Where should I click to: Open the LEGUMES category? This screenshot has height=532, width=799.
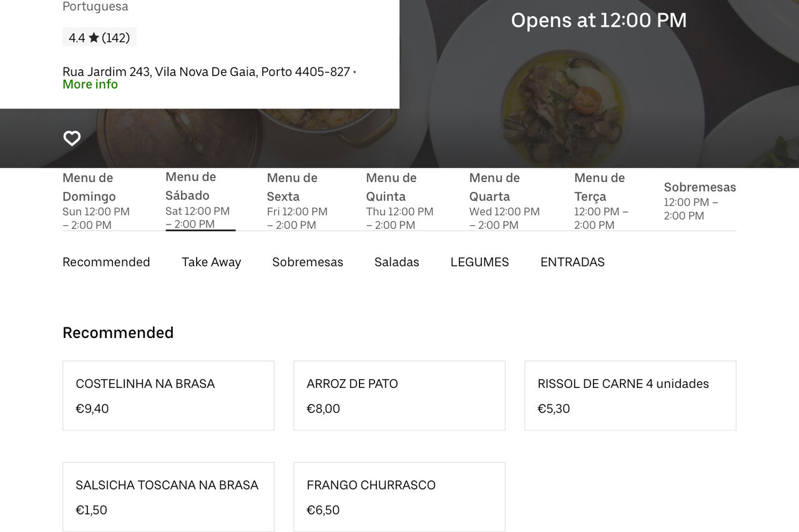point(479,262)
